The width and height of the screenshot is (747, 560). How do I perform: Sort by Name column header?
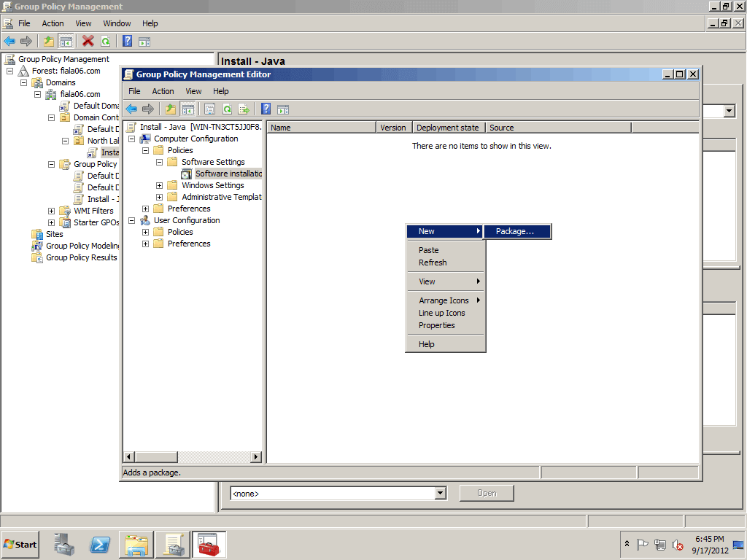pyautogui.click(x=321, y=128)
